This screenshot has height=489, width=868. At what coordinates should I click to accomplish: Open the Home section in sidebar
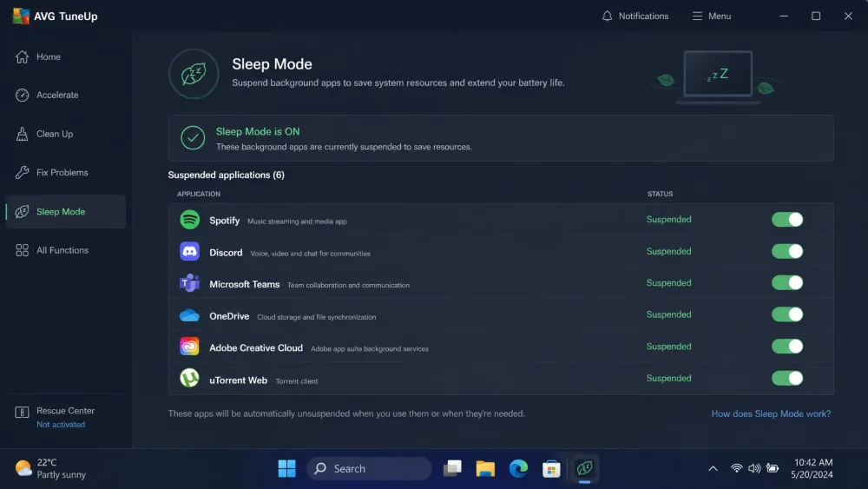tap(65, 56)
